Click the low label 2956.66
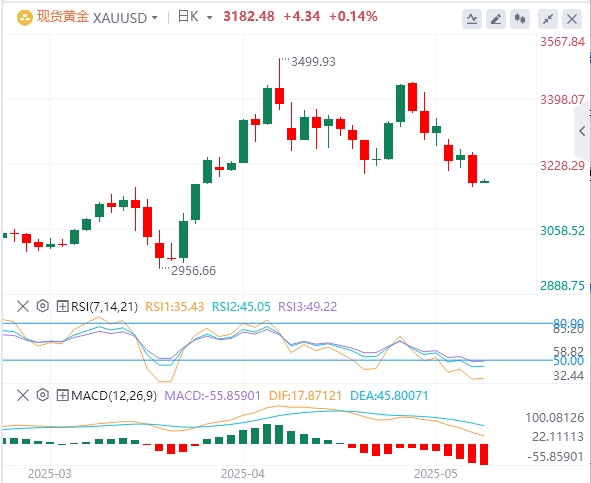This screenshot has width=591, height=483. pos(193,271)
